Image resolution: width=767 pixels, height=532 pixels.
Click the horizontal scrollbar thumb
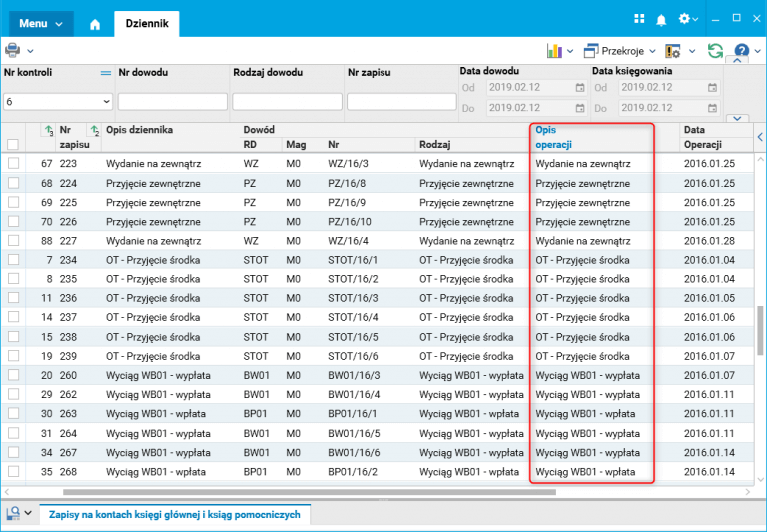point(310,492)
